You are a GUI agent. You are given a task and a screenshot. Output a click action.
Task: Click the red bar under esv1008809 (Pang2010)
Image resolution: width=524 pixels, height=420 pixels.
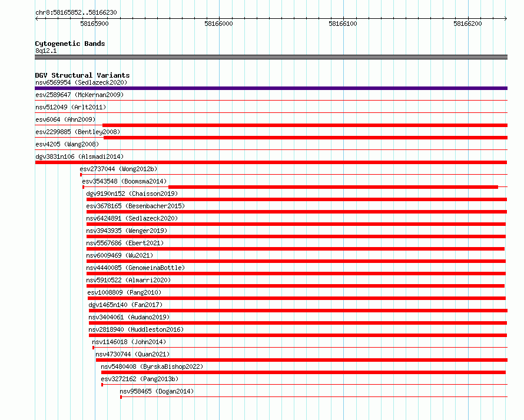pyautogui.click(x=297, y=298)
